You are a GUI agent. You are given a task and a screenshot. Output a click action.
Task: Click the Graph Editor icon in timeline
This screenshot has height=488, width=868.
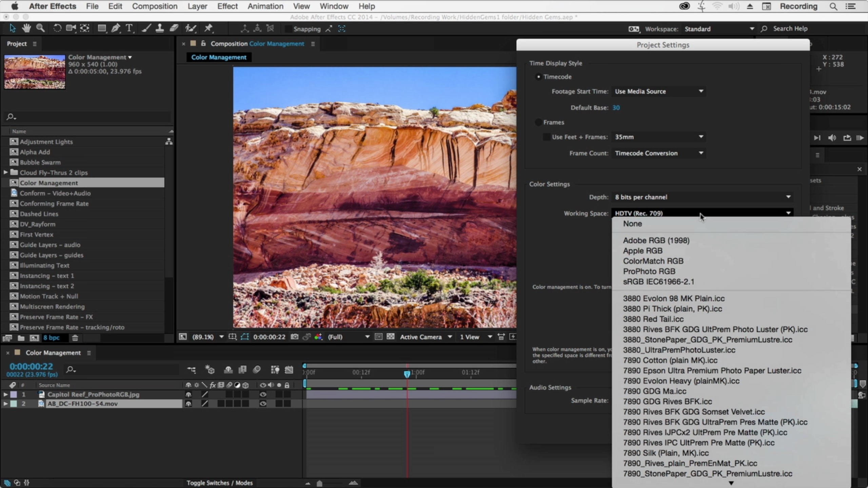(x=289, y=370)
